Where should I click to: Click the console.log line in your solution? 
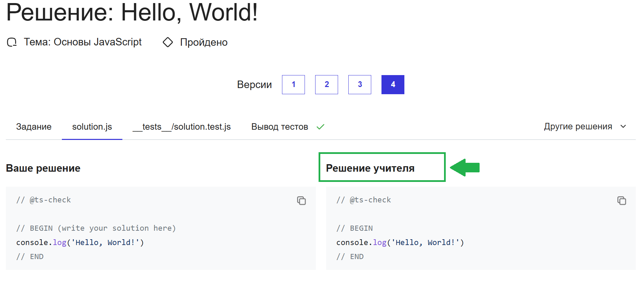(x=80, y=243)
